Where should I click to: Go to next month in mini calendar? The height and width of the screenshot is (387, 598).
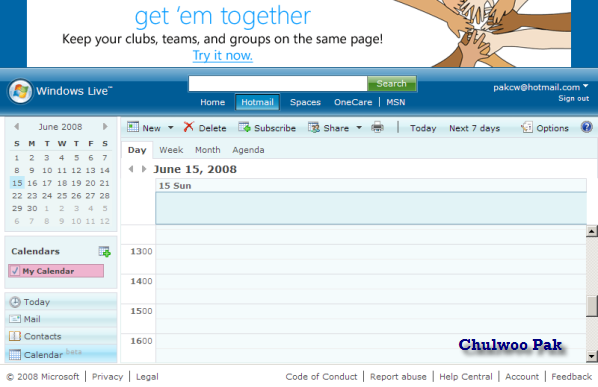pos(105,127)
